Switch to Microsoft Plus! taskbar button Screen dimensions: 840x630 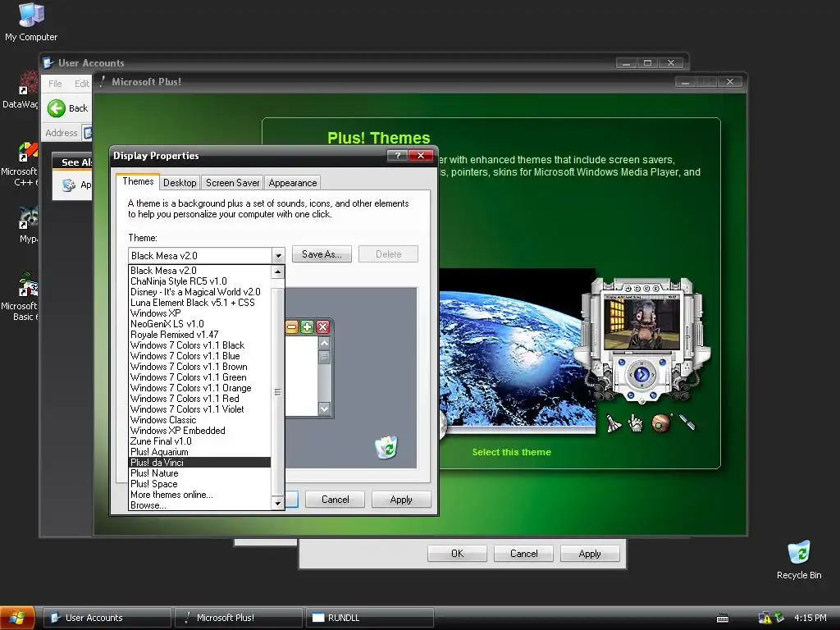[239, 618]
